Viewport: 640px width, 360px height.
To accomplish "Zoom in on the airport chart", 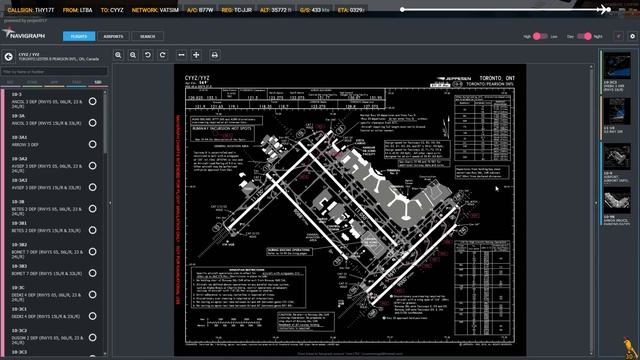I will [x=118, y=55].
